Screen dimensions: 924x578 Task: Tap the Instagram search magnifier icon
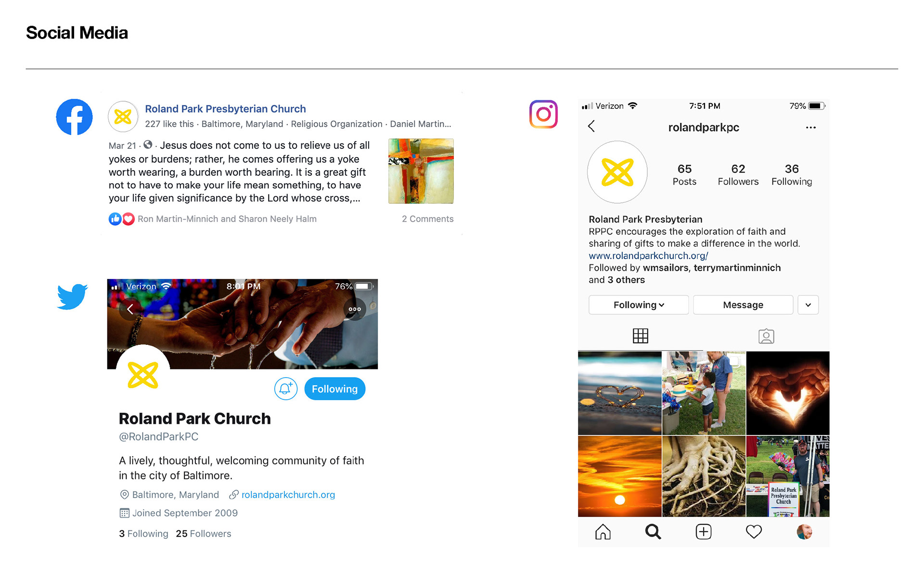653,532
